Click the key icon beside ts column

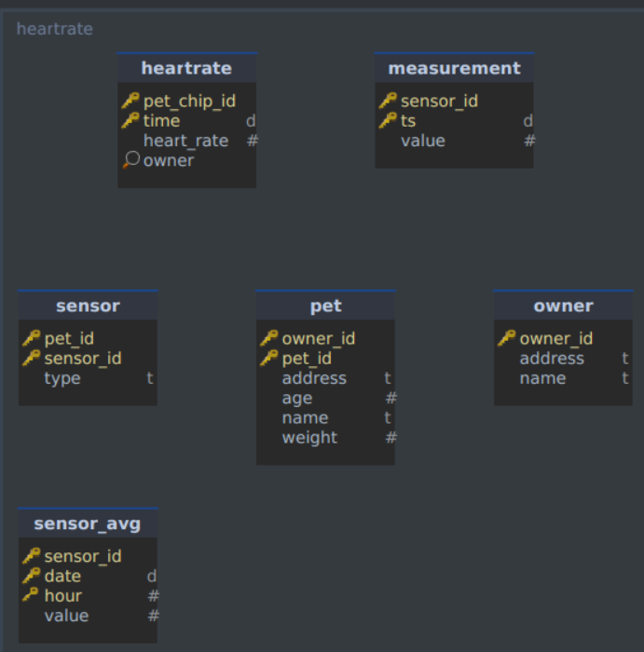tap(388, 120)
